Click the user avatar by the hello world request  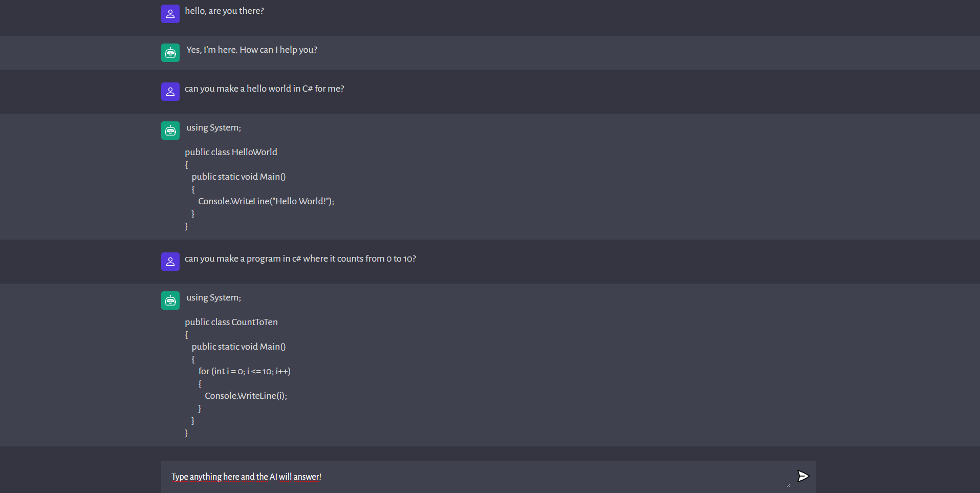pos(170,92)
